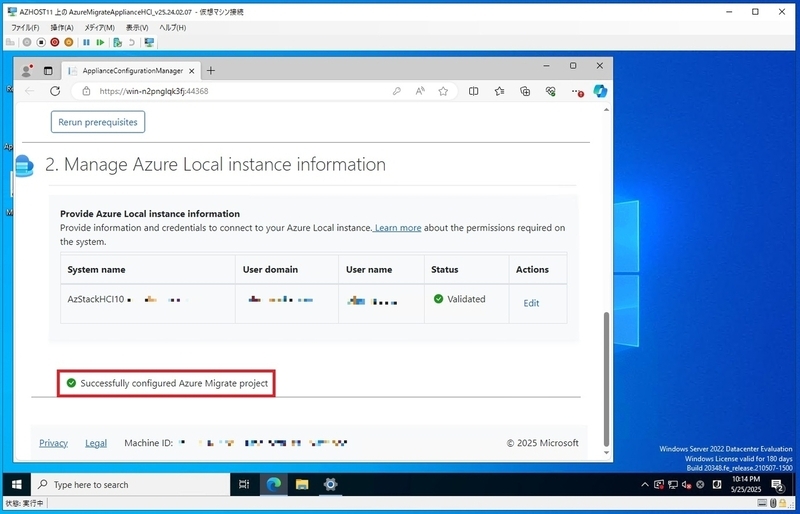The height and width of the screenshot is (514, 800).
Task: Open Edge Settings and more menu
Action: [x=576, y=91]
